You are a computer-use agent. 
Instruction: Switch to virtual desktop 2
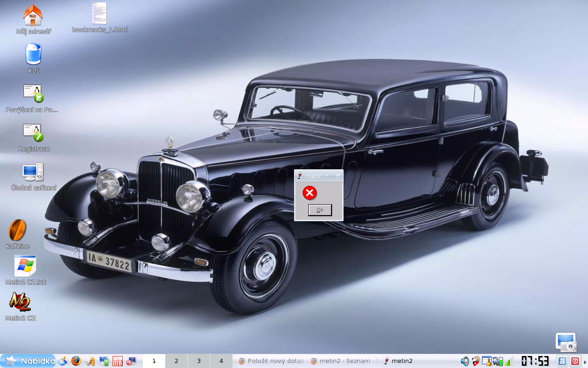176,361
